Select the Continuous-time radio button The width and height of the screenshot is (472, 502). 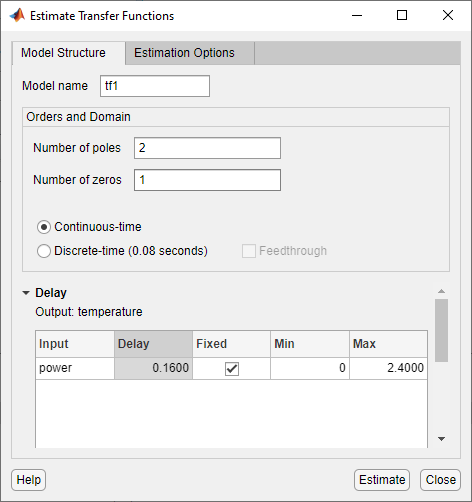click(44, 227)
